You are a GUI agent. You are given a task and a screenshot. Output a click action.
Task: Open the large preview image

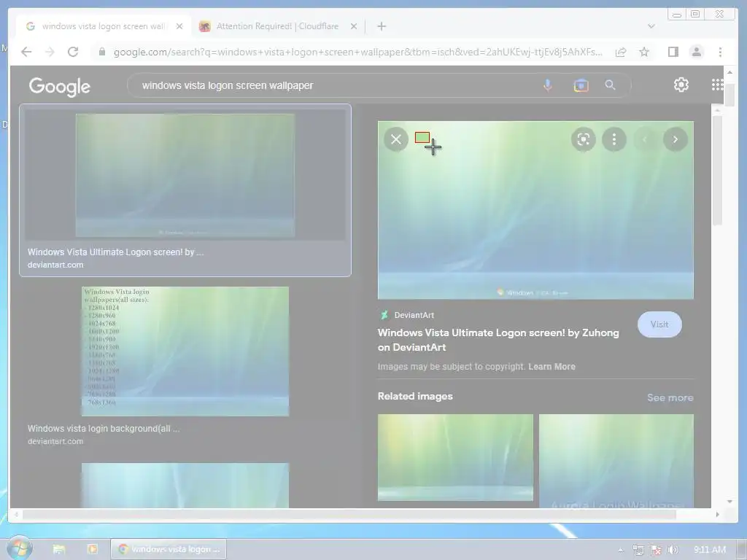coord(535,209)
